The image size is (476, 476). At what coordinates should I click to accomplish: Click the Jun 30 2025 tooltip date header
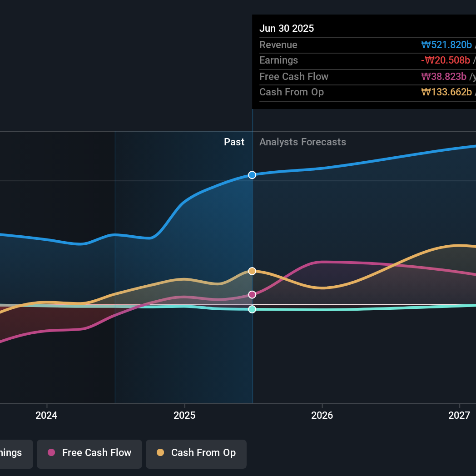[287, 29]
